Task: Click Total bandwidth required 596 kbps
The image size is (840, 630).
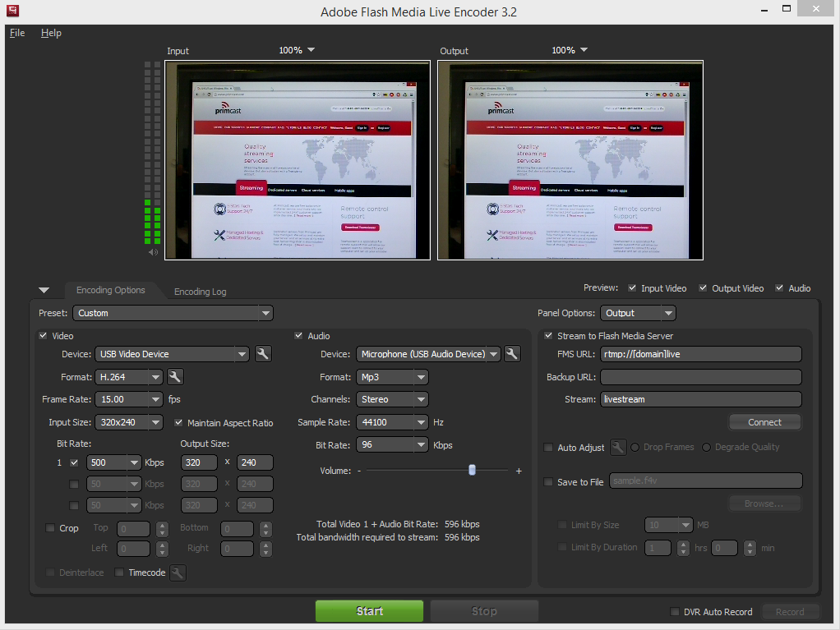Action: point(462,537)
